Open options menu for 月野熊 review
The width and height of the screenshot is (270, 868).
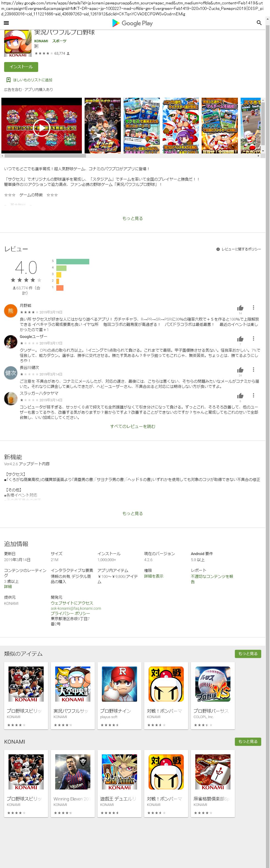coord(254,307)
